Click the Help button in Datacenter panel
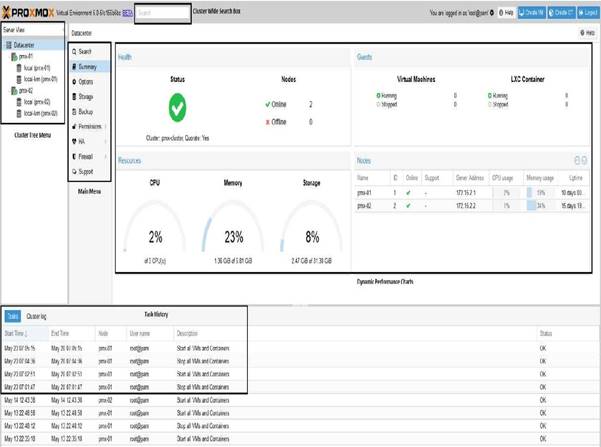The height and width of the screenshot is (447, 601). click(x=587, y=33)
